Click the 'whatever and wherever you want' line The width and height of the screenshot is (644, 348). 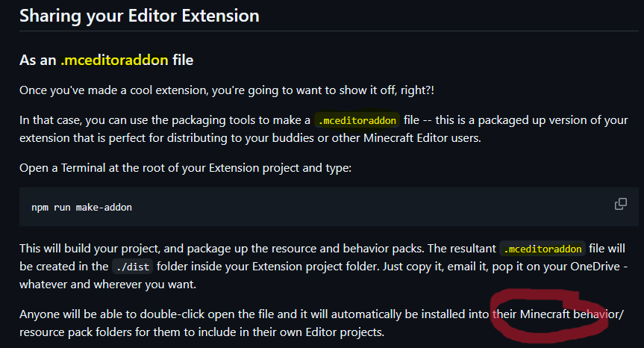tap(107, 285)
